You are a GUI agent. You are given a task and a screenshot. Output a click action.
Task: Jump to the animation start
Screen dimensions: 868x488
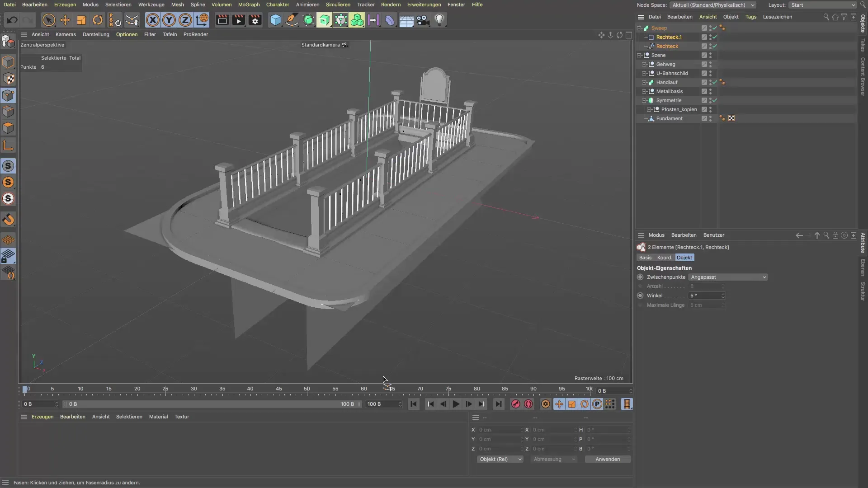[x=413, y=404]
